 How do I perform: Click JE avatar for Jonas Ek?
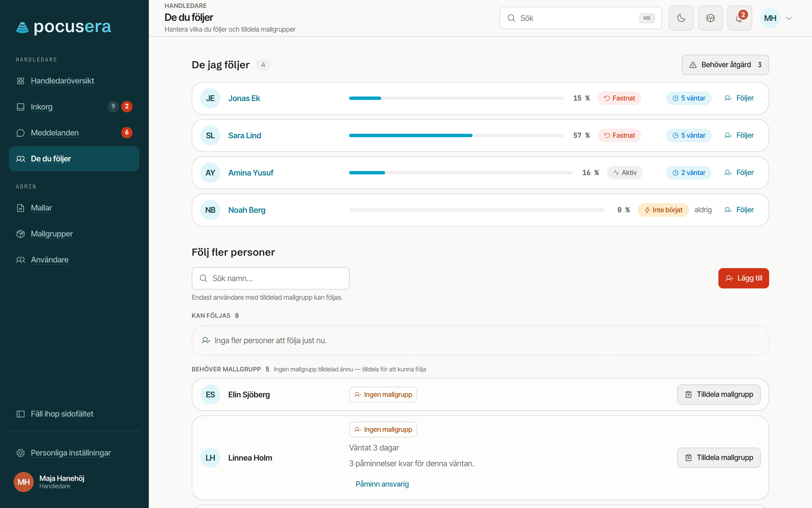pos(210,98)
